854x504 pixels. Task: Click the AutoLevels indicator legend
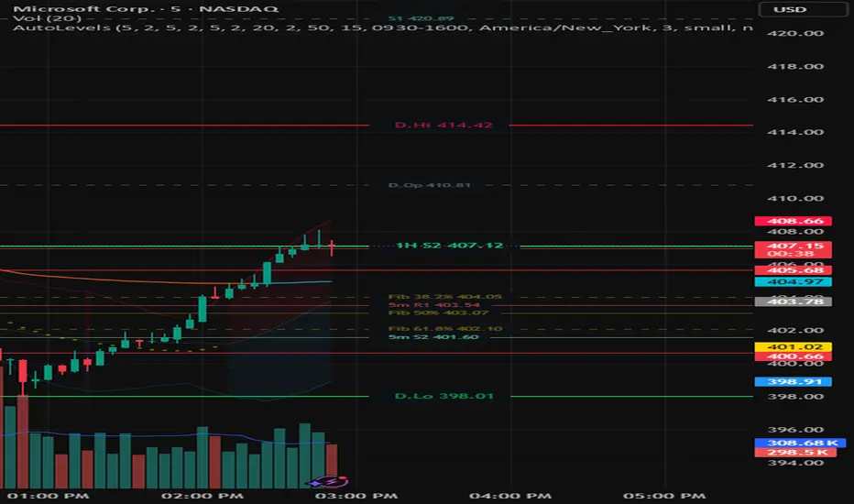[382, 27]
